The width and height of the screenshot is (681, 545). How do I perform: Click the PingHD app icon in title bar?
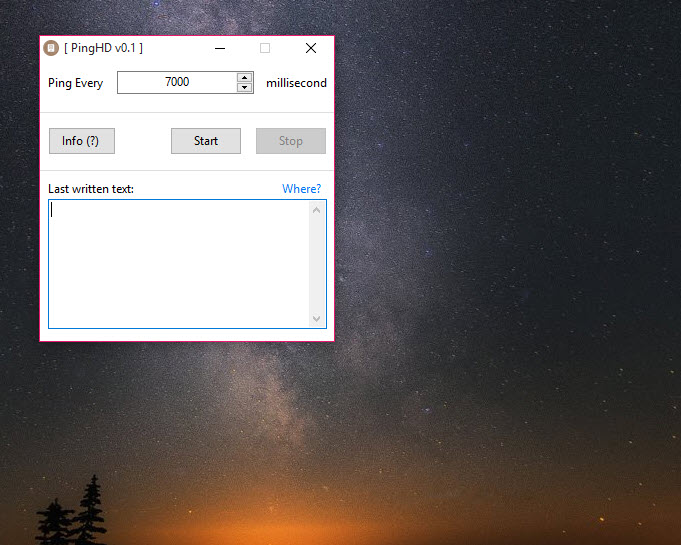[x=51, y=48]
